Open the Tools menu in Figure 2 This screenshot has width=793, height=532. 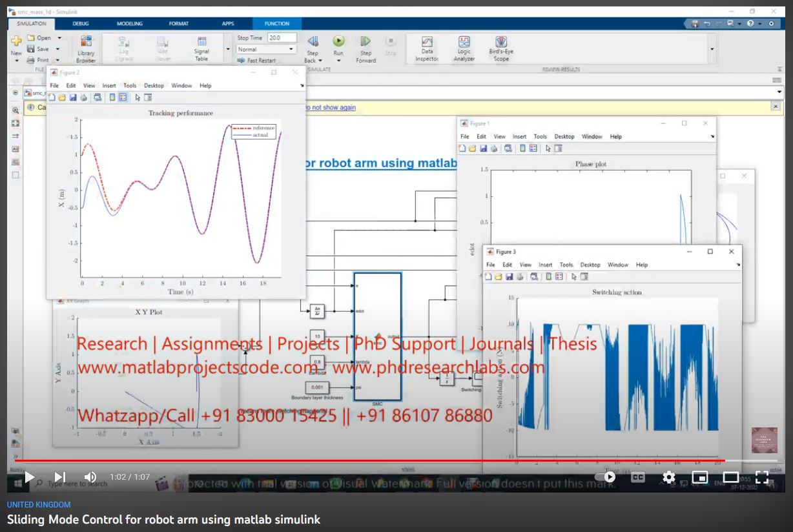point(130,85)
